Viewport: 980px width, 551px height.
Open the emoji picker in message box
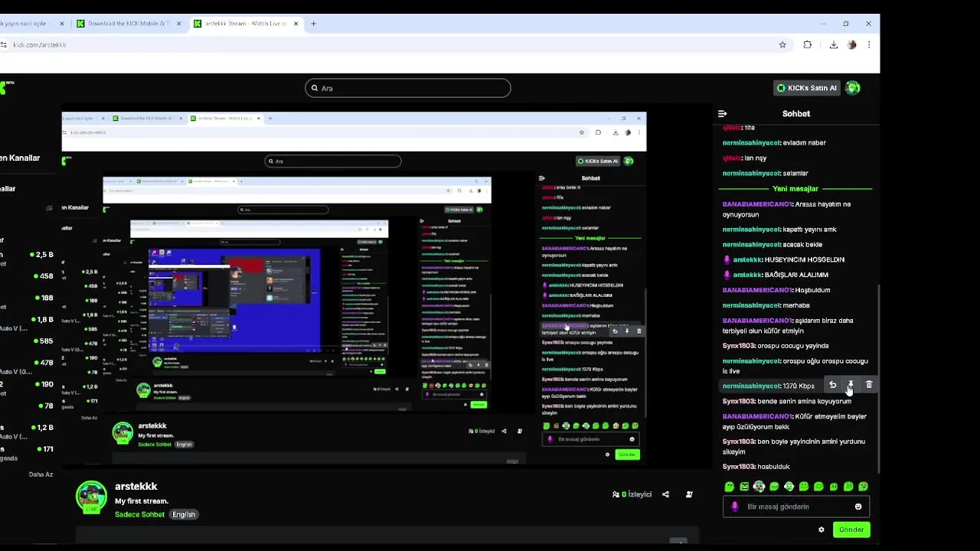(x=858, y=507)
